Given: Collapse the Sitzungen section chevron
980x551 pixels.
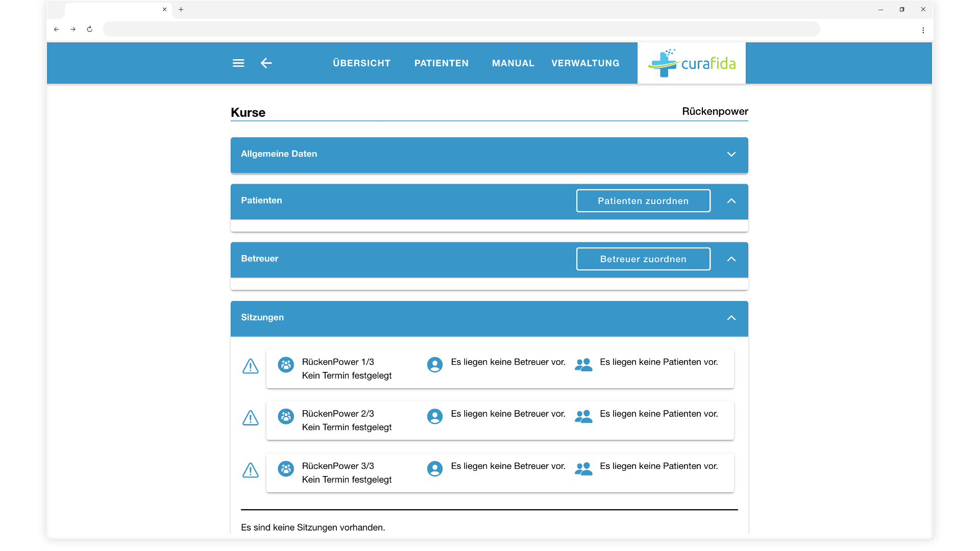Looking at the screenshot, I should click(x=731, y=318).
